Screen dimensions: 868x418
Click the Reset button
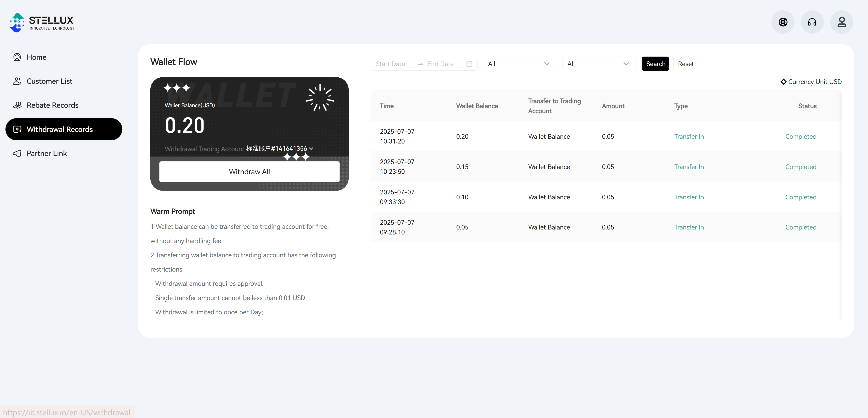(x=685, y=64)
